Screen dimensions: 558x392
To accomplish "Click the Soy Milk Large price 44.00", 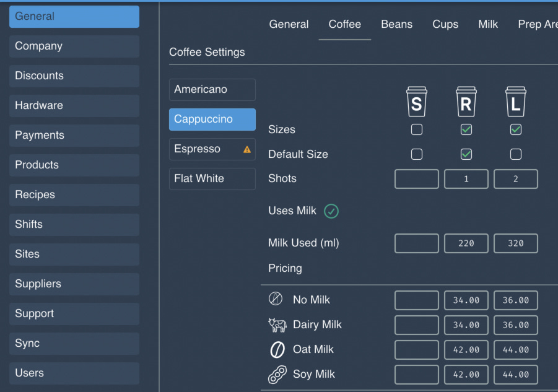I will tap(516, 375).
